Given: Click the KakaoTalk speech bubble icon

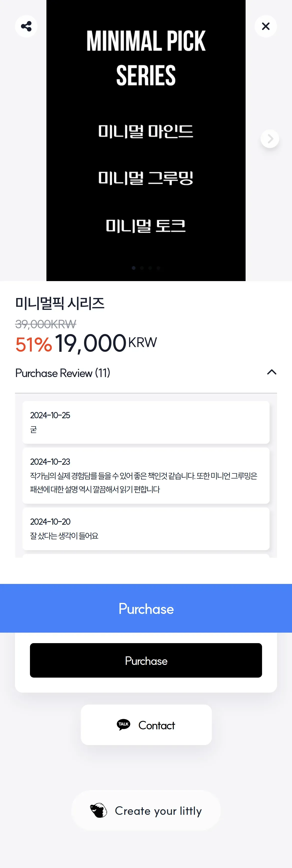Looking at the screenshot, I should coord(124,724).
